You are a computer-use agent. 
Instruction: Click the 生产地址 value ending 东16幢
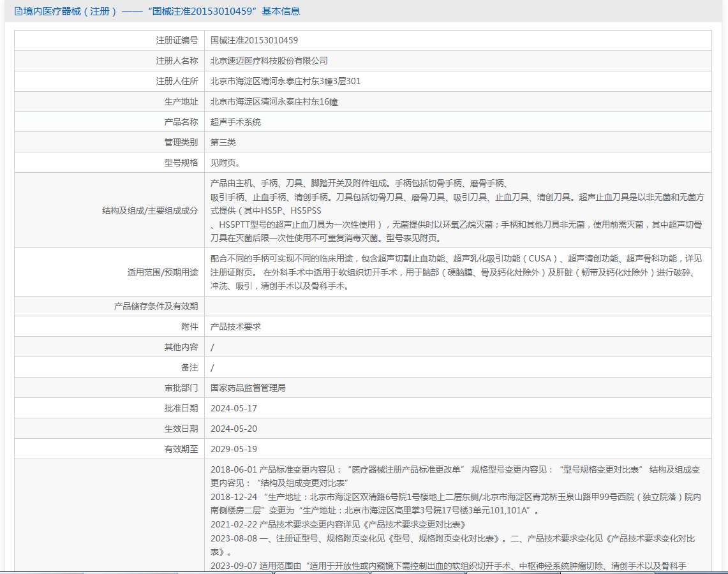pos(274,101)
